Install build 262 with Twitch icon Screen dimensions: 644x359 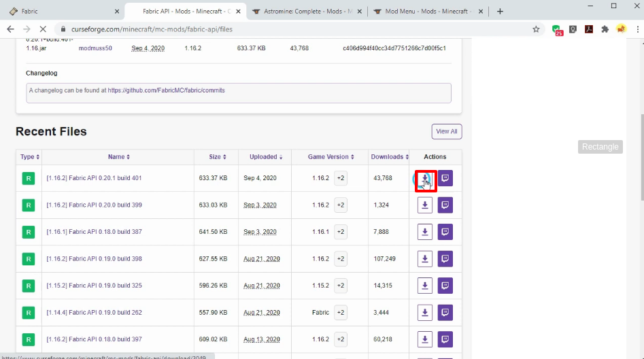pos(445,313)
